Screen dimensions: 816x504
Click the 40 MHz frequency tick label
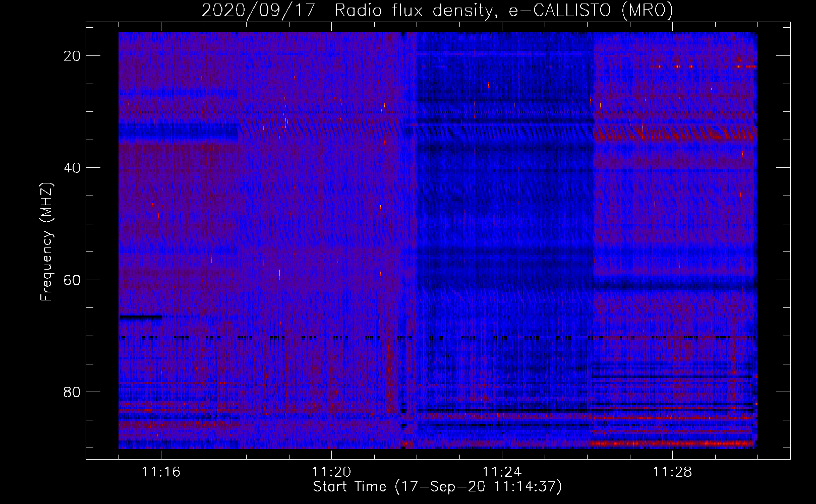point(72,168)
